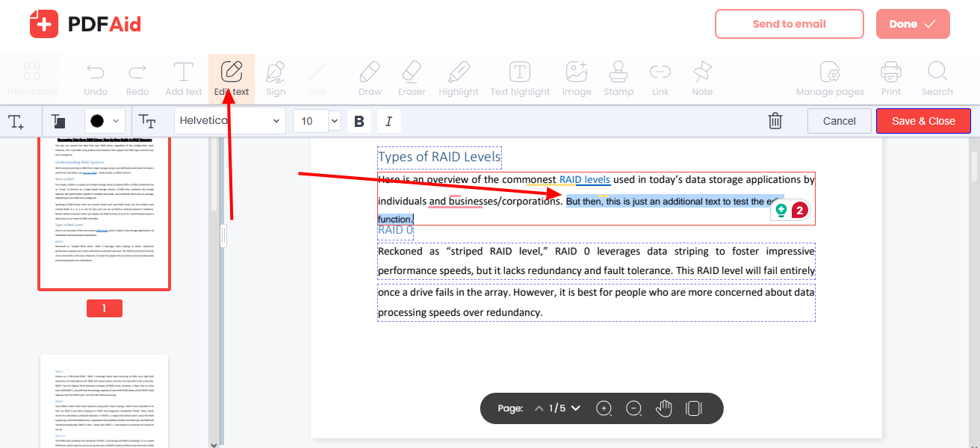Click the Save & Close button

[x=923, y=120]
